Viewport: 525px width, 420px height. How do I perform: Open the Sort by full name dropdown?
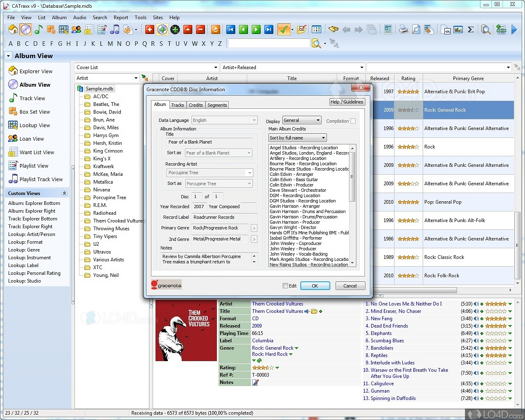tap(297, 138)
